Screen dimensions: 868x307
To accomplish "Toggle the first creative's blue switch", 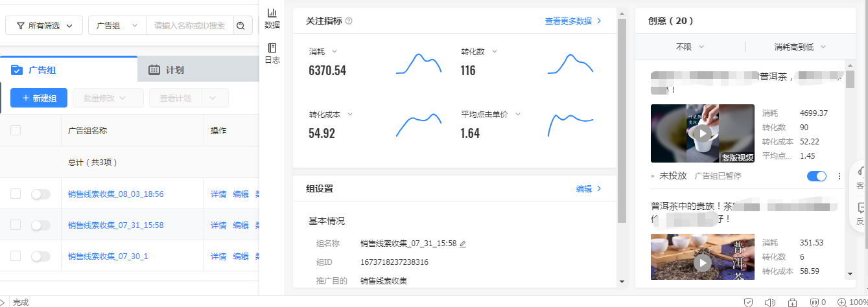I will (x=817, y=176).
